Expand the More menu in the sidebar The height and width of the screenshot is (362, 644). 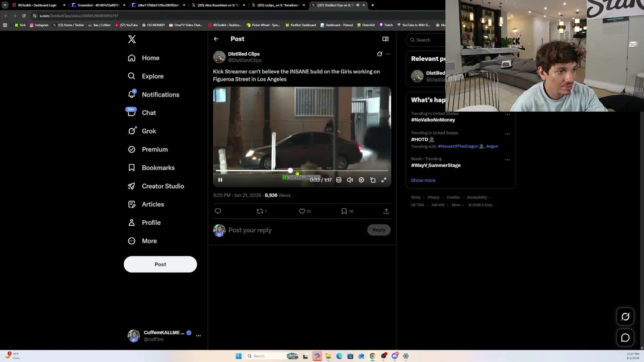[142, 241]
